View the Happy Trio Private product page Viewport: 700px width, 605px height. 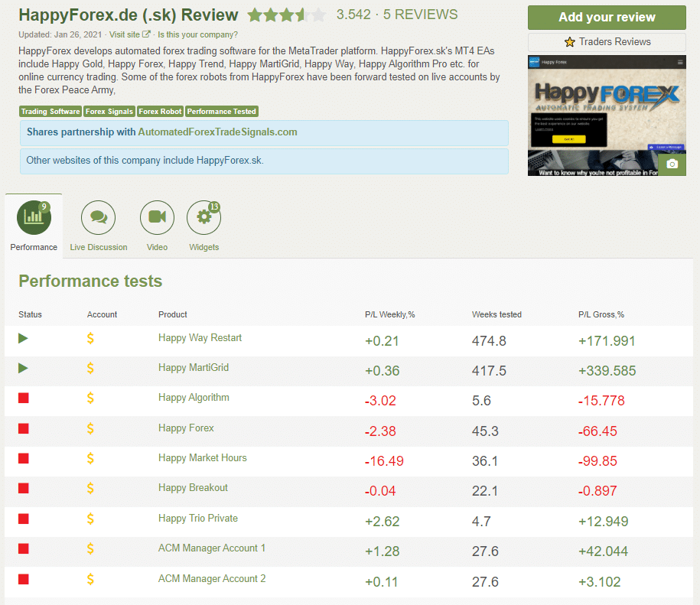tap(197, 518)
